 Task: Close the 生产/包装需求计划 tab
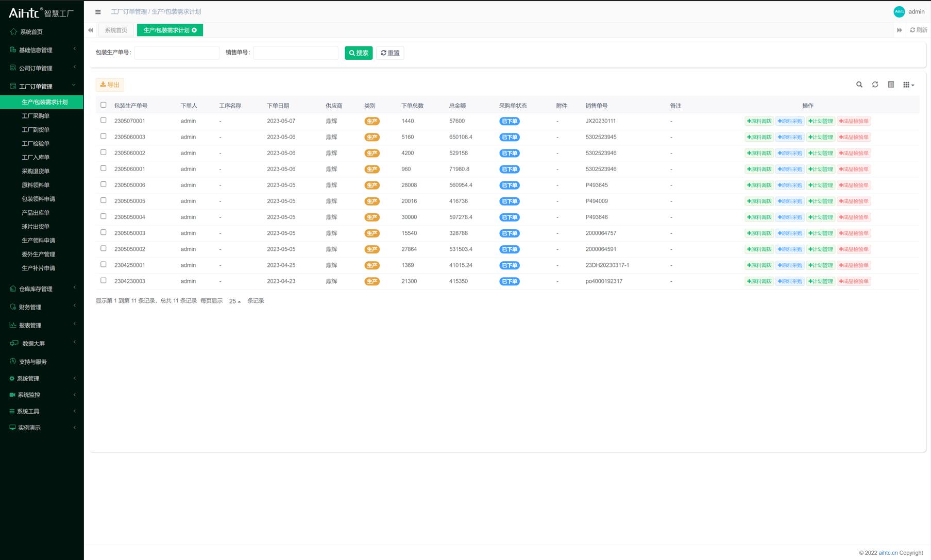(x=194, y=30)
